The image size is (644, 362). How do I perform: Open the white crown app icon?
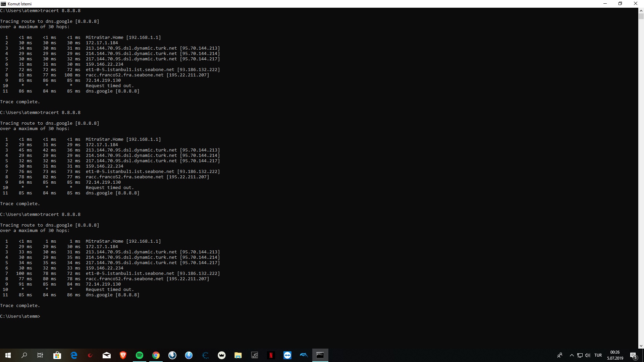point(222,355)
